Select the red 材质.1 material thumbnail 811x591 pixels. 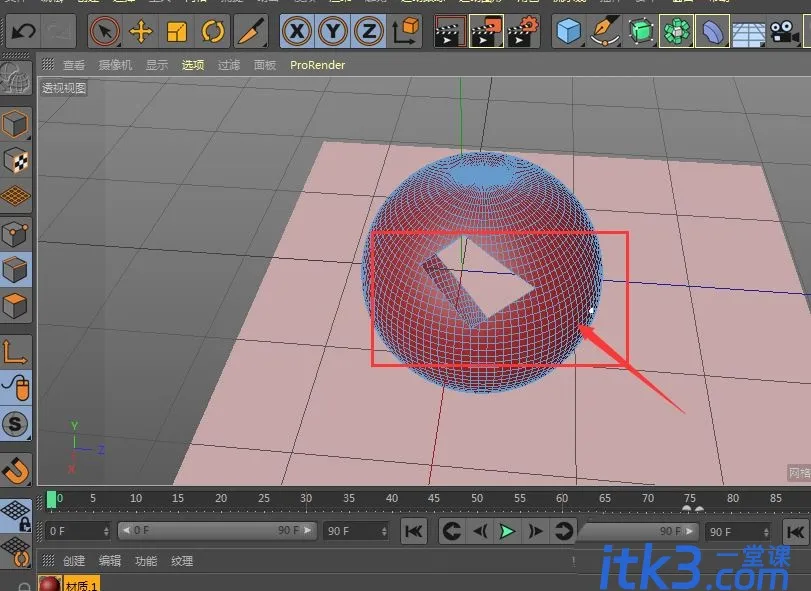coord(50,584)
